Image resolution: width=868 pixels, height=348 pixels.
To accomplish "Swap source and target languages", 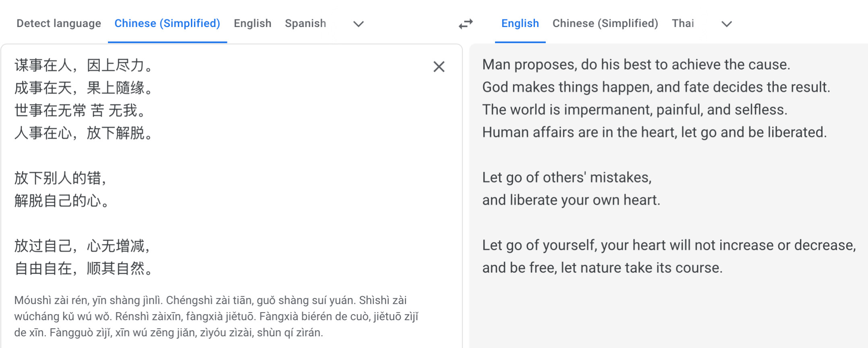I will (466, 24).
